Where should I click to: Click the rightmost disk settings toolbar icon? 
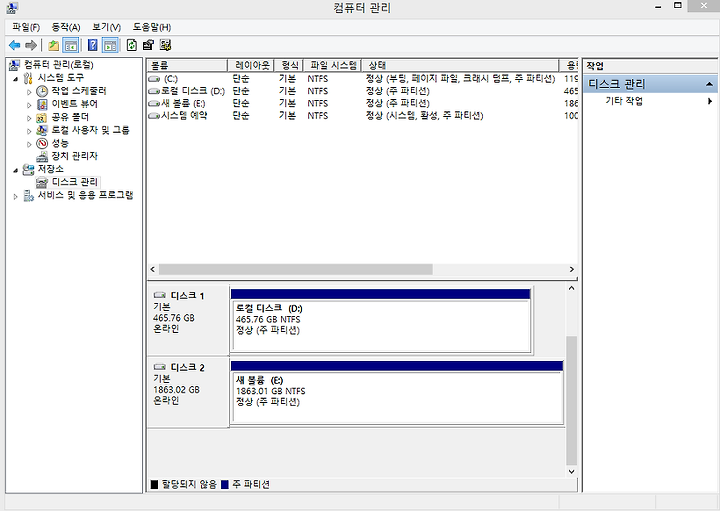tap(165, 45)
